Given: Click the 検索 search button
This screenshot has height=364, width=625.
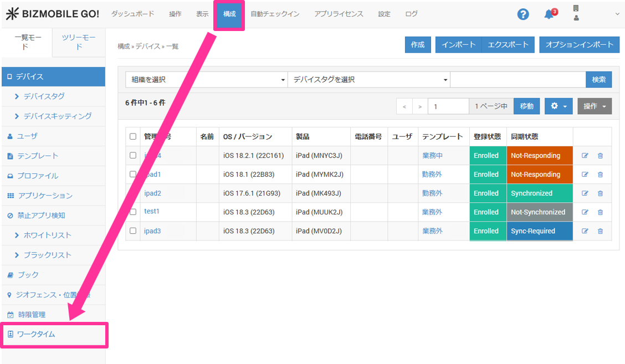Looking at the screenshot, I should click(599, 80).
